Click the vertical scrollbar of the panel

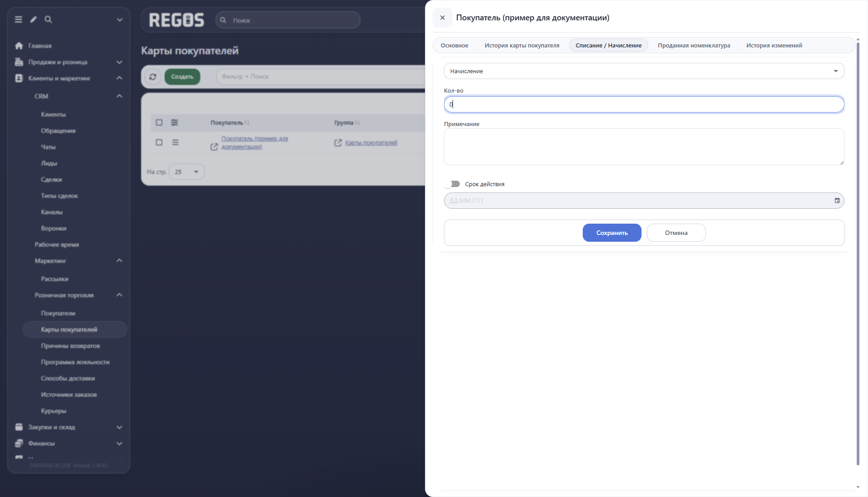coord(858,253)
